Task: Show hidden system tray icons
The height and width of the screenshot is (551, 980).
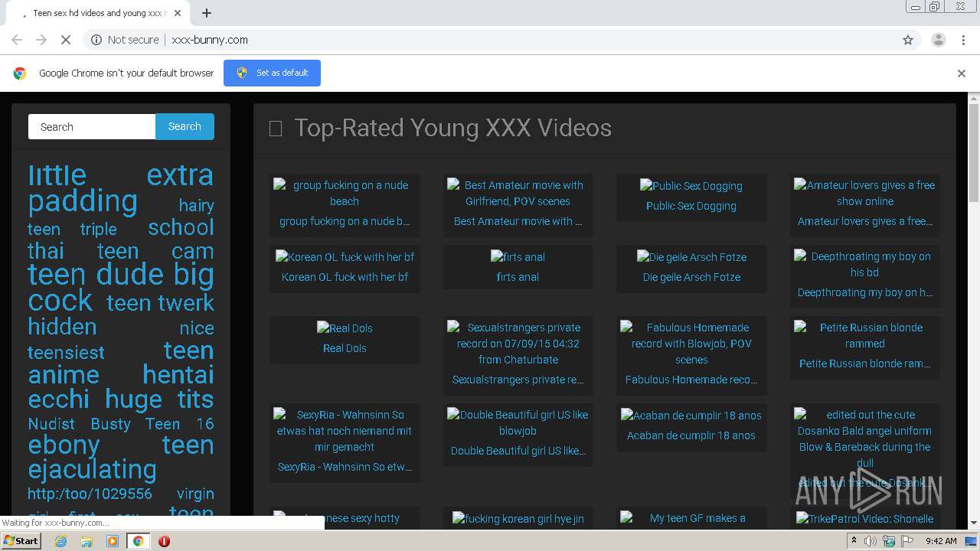Action: click(854, 541)
